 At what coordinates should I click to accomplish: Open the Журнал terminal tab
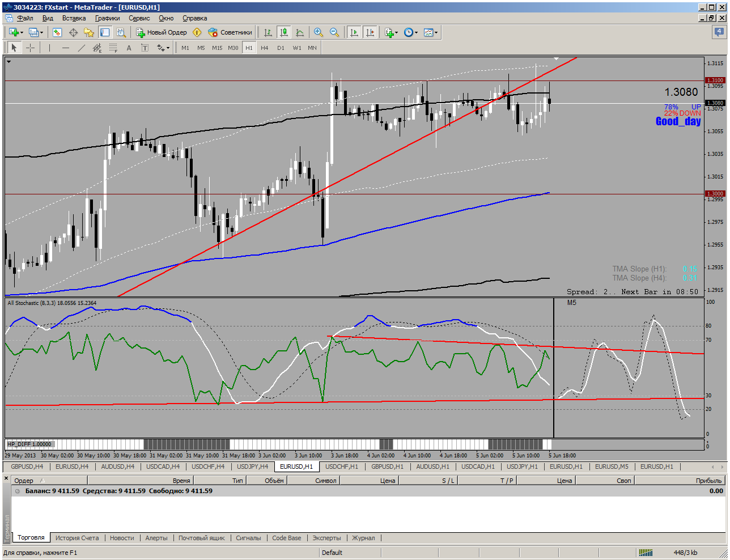coord(363,538)
